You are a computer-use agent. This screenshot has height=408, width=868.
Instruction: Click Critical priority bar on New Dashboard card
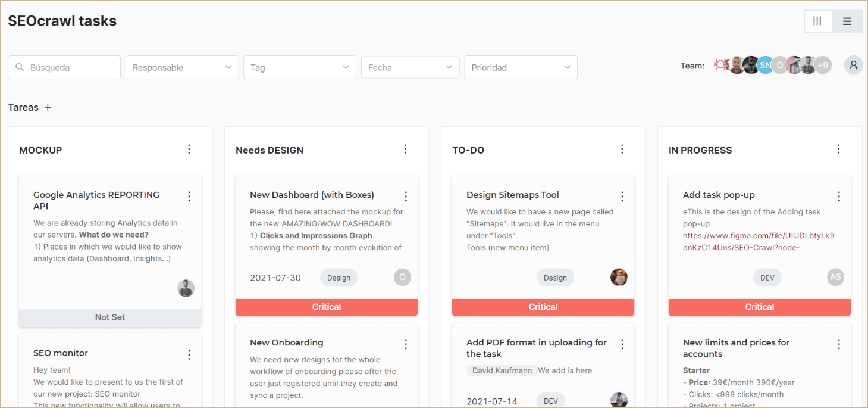(327, 307)
